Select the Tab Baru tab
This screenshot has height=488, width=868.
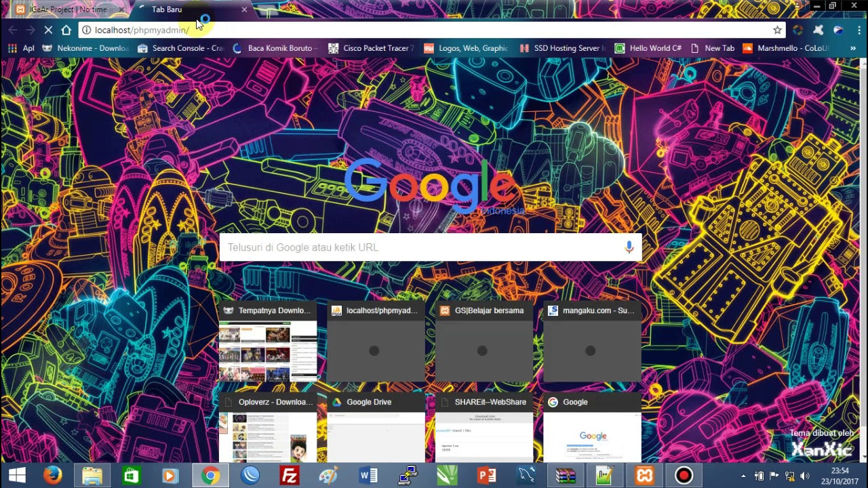[189, 9]
